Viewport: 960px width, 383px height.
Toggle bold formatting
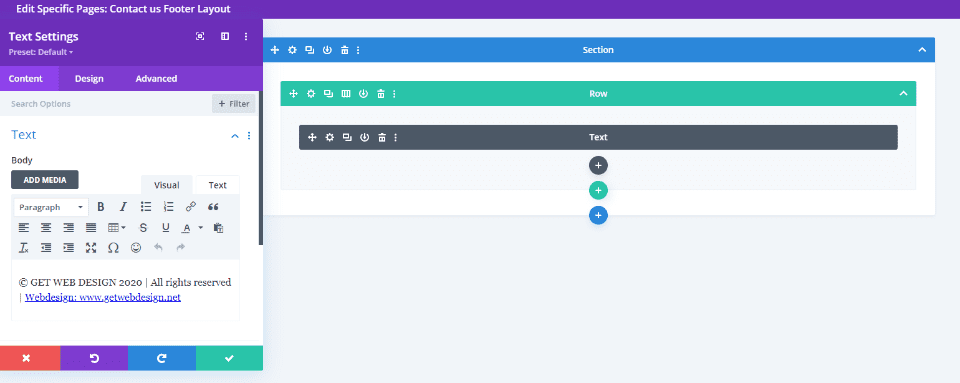(101, 207)
